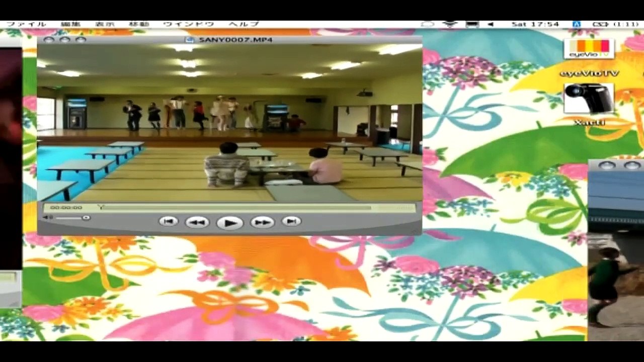Jump to the end of the movie

point(291,221)
